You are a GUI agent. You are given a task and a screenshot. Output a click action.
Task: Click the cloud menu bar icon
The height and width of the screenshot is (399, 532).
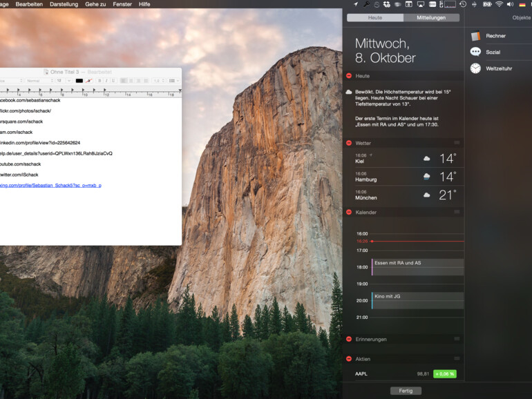click(x=398, y=4)
